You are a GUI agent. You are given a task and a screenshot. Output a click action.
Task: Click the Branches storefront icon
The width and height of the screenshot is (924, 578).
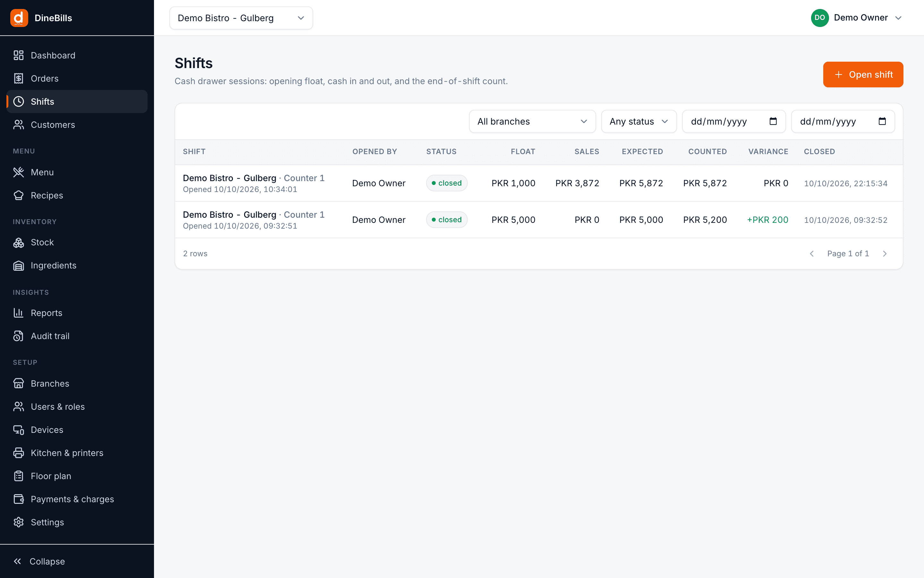point(18,383)
